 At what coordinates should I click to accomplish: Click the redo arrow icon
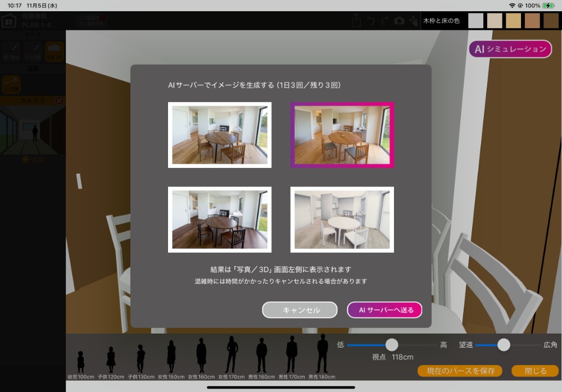(385, 21)
